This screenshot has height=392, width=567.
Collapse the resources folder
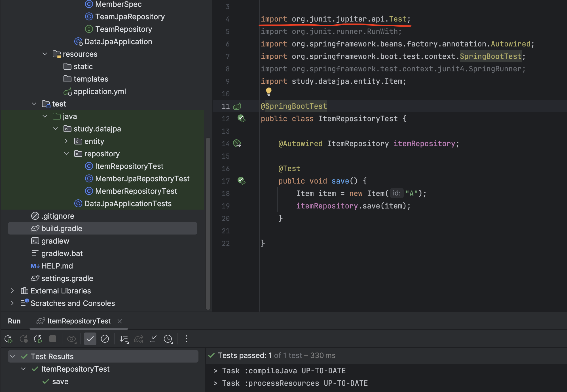point(45,54)
